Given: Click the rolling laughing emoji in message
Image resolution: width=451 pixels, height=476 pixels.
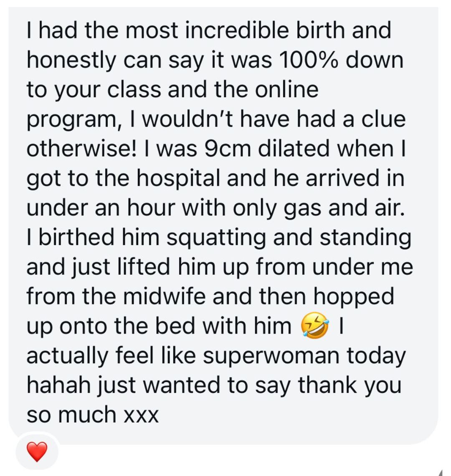Looking at the screenshot, I should (x=314, y=326).
